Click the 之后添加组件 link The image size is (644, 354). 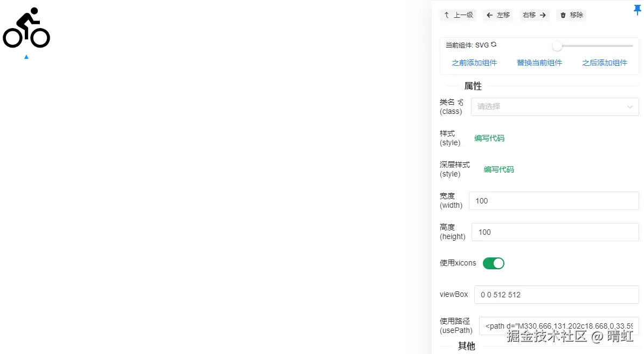coord(604,62)
